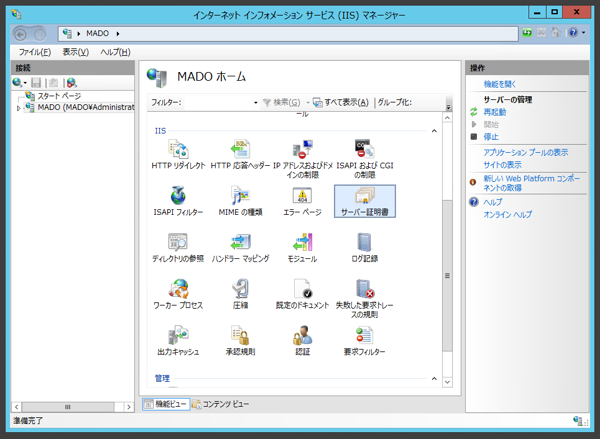This screenshot has height=439, width=600.
Task: Switch to the 機能ビュー tab
Action: coord(166,404)
